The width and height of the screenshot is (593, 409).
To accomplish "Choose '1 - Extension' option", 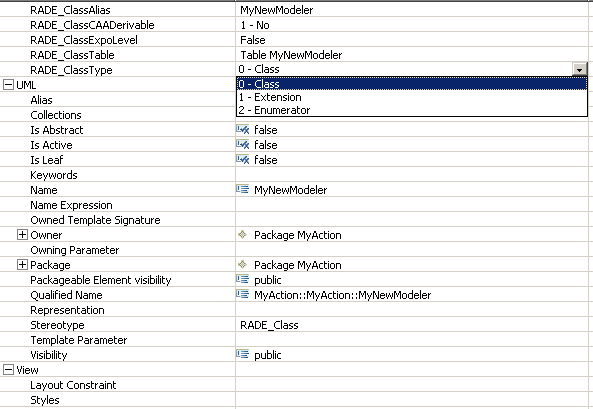I will coord(411,97).
